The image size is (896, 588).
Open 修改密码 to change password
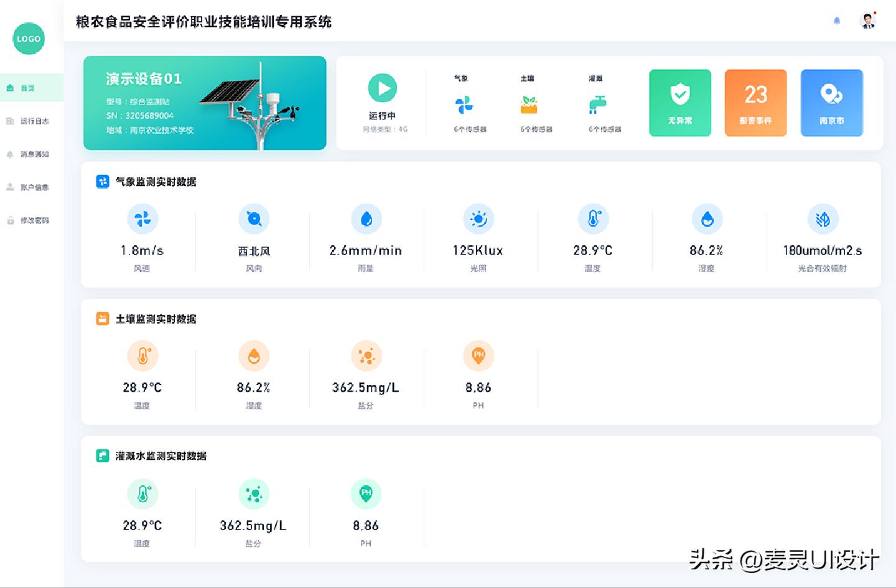(30, 220)
